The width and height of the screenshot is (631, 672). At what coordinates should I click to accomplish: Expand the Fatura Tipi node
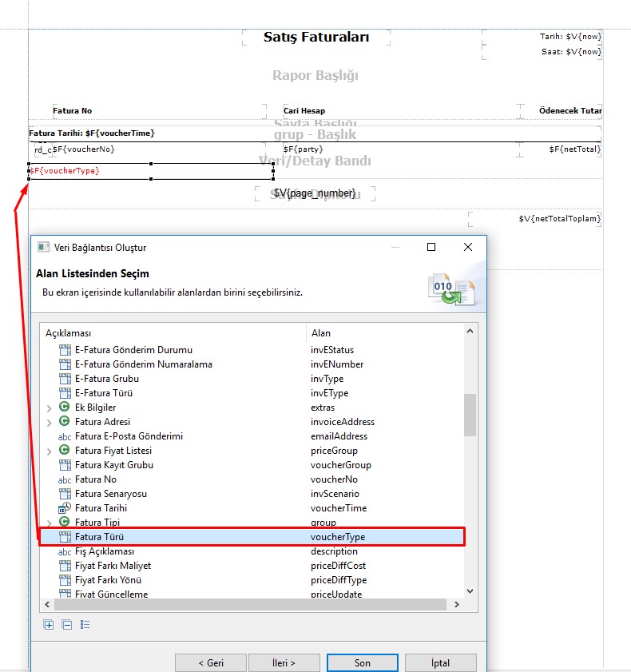pyautogui.click(x=50, y=523)
